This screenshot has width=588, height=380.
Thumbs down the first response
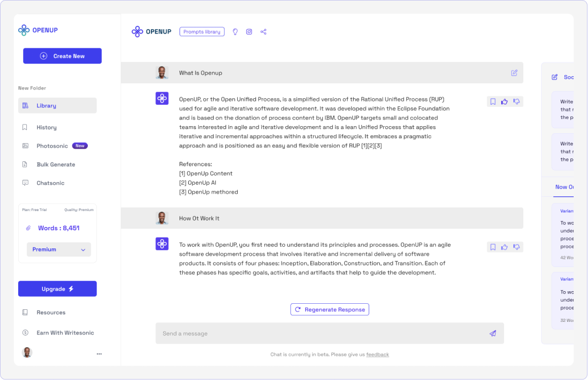click(x=516, y=101)
